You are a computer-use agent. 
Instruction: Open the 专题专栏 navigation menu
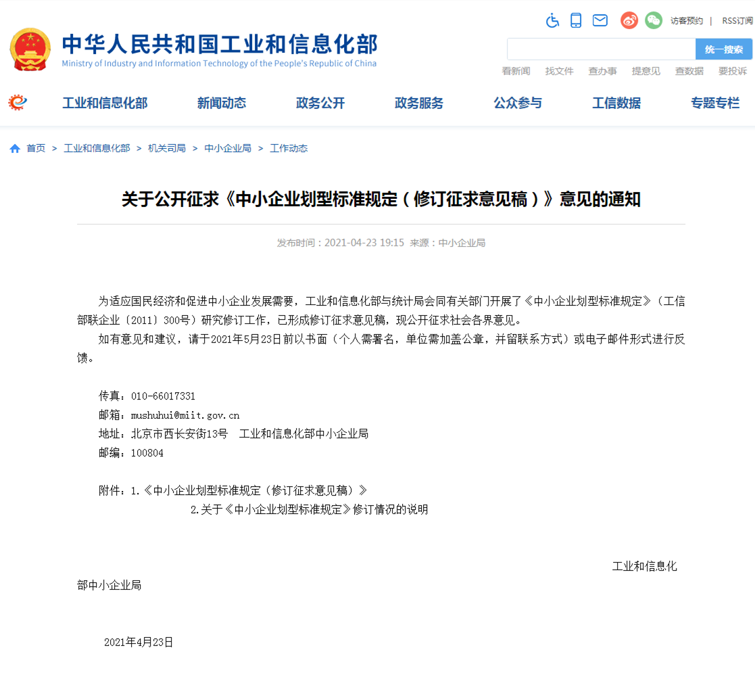tap(715, 103)
